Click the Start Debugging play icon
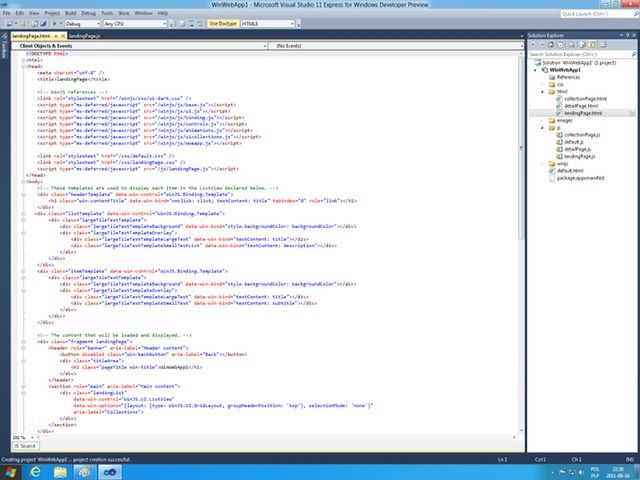Viewport: 640px width, 480px height. pos(54,24)
